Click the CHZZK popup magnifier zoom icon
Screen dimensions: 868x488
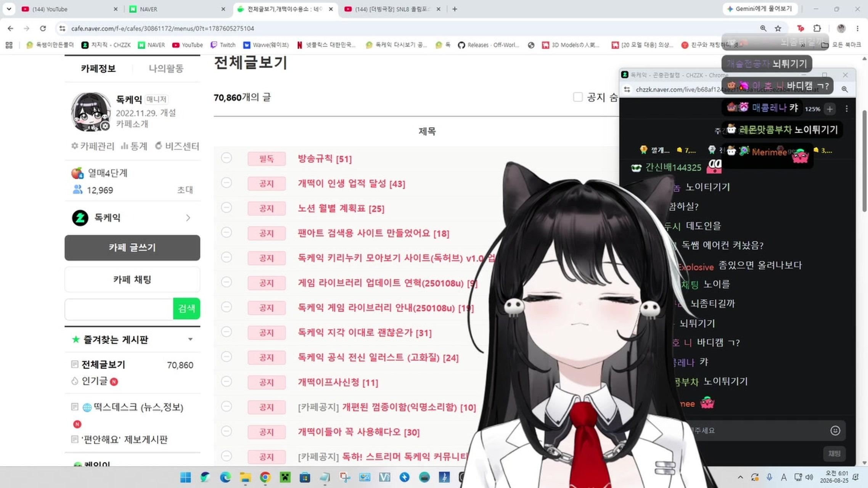point(845,89)
